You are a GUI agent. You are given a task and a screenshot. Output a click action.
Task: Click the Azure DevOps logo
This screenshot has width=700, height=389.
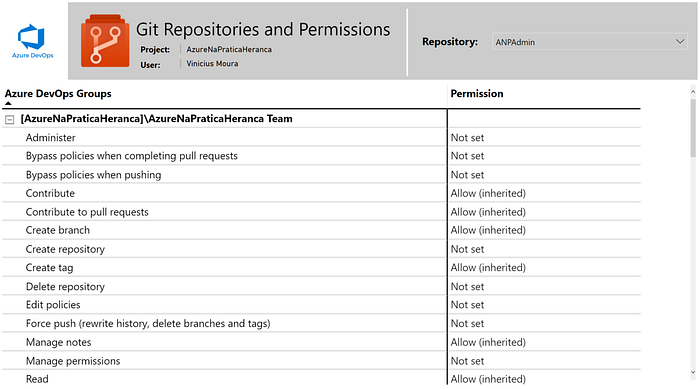pos(32,41)
